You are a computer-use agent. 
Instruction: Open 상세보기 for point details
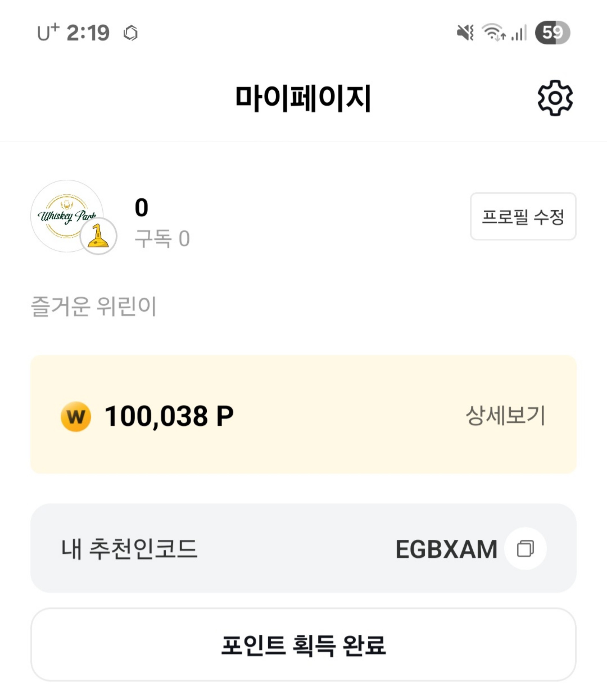[505, 415]
